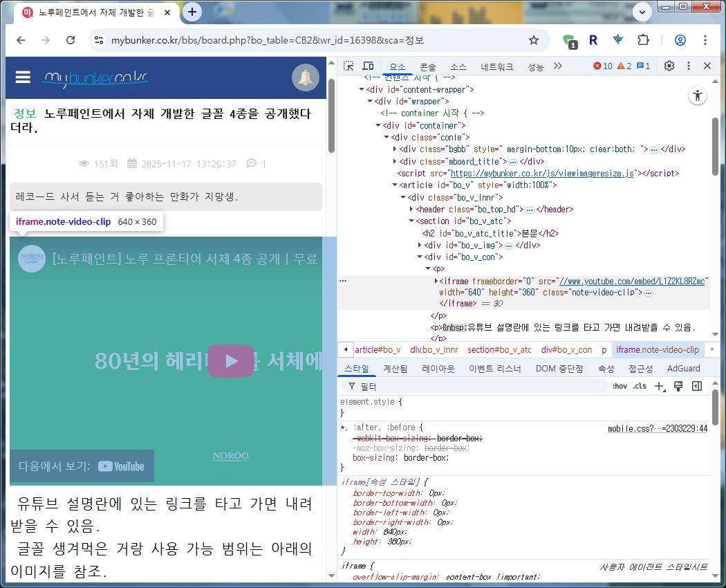Switch to the 네트워크 tab
The image size is (726, 588).
pos(497,67)
